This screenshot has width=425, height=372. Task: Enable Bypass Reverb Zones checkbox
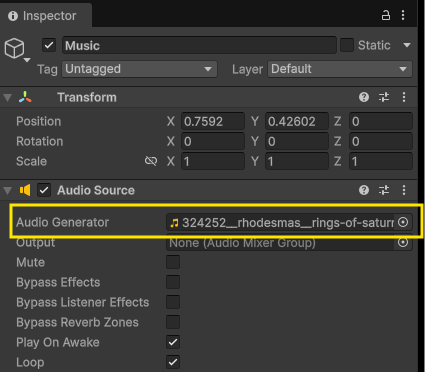click(173, 322)
